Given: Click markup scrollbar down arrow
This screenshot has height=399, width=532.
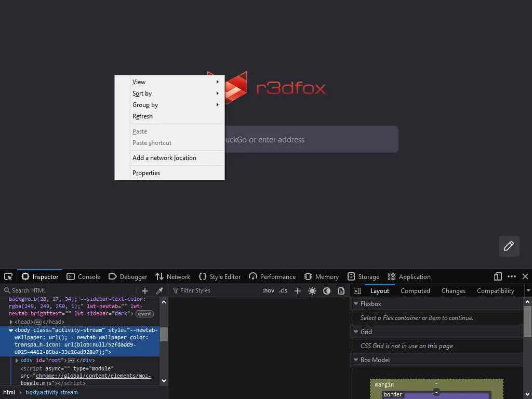Looking at the screenshot, I should [x=164, y=381].
